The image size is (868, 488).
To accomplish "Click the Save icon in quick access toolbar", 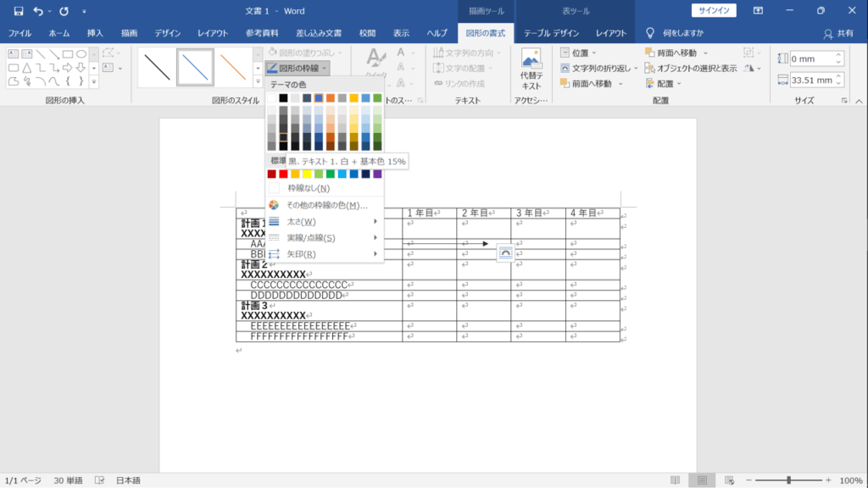I will coord(19,11).
